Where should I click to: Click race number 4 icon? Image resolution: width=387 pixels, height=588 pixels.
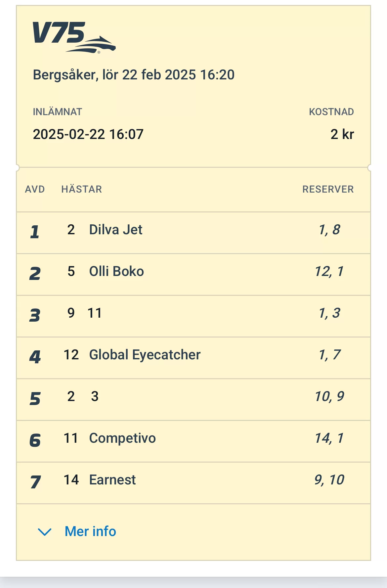(x=35, y=357)
